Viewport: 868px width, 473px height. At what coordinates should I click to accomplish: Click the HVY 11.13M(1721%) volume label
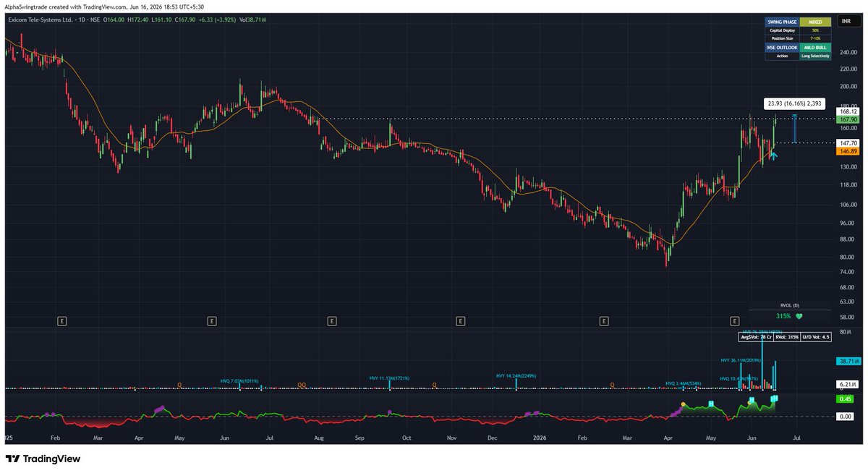389,378
